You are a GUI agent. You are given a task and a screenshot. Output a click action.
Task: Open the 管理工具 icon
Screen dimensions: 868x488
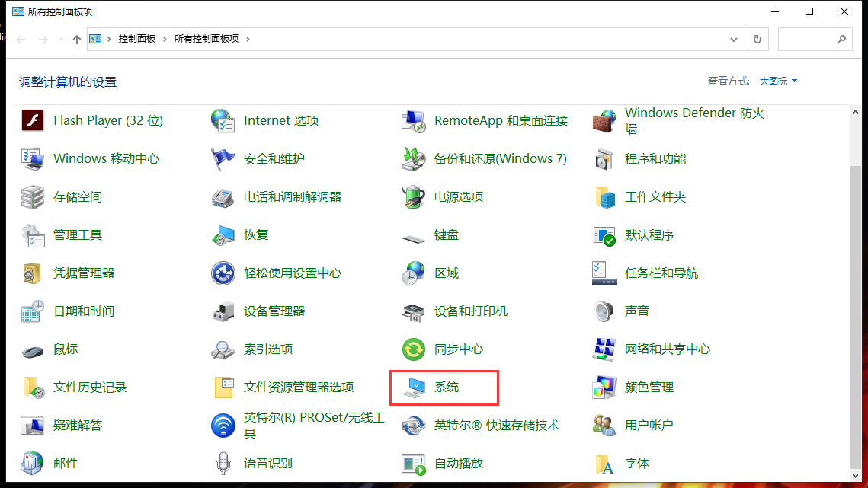pyautogui.click(x=33, y=234)
